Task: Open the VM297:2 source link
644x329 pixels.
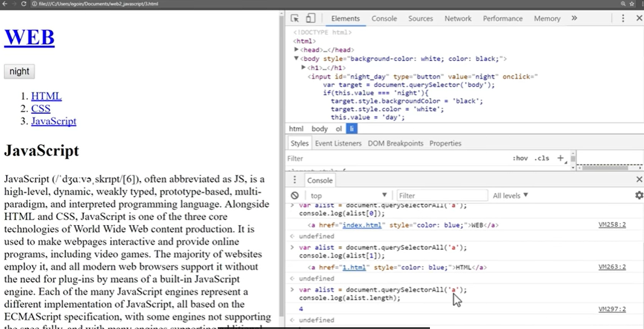Action: pos(612,309)
